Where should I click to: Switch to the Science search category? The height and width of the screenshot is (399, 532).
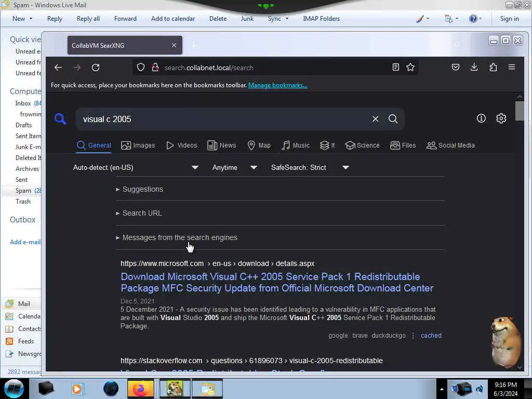[362, 145]
